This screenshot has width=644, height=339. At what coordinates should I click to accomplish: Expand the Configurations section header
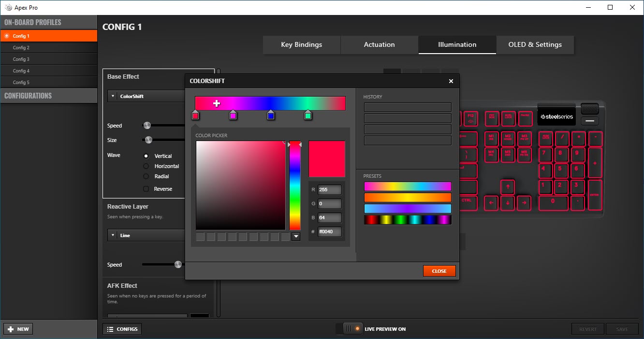click(49, 96)
